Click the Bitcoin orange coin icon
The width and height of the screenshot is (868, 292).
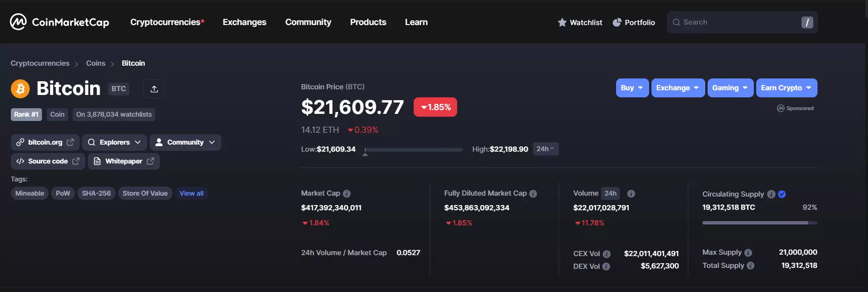coord(20,88)
